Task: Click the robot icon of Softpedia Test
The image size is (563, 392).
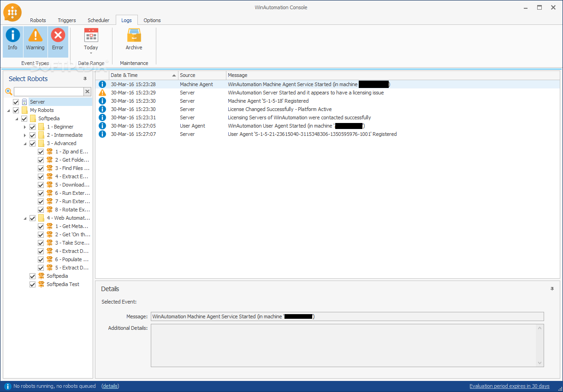Action: pyautogui.click(x=41, y=284)
